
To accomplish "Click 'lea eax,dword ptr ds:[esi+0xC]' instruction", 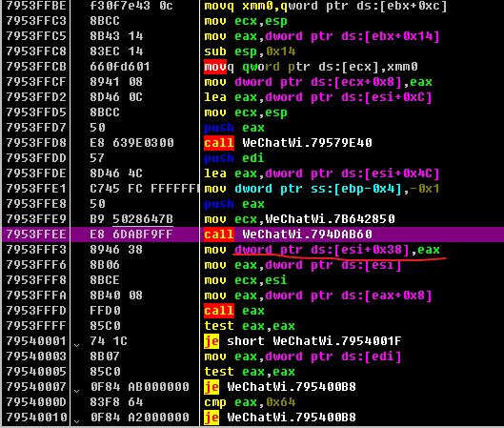I will click(318, 97).
